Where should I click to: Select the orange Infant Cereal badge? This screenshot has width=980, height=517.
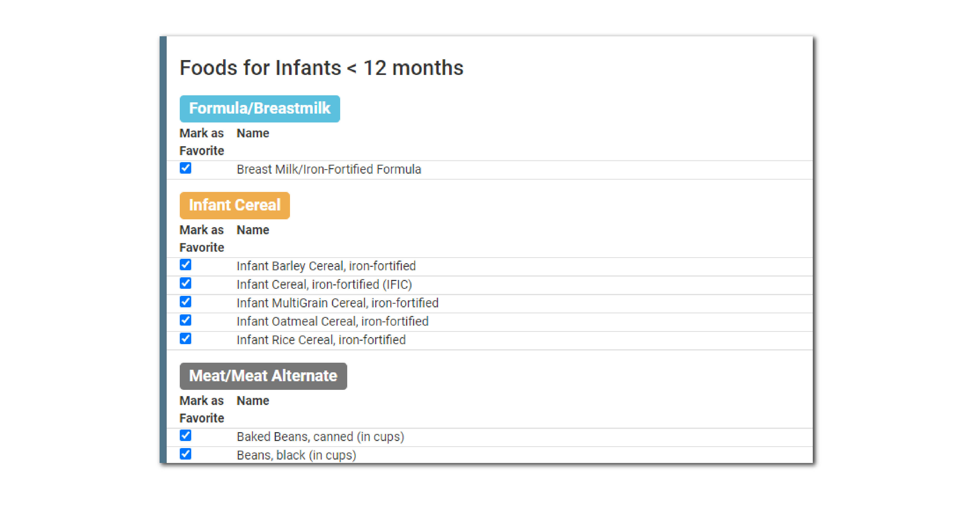point(234,205)
